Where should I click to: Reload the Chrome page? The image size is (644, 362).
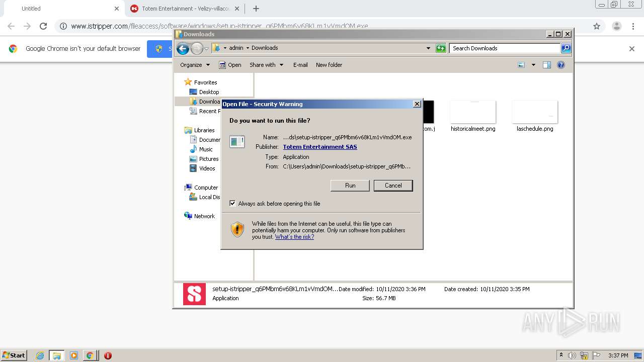point(43,26)
